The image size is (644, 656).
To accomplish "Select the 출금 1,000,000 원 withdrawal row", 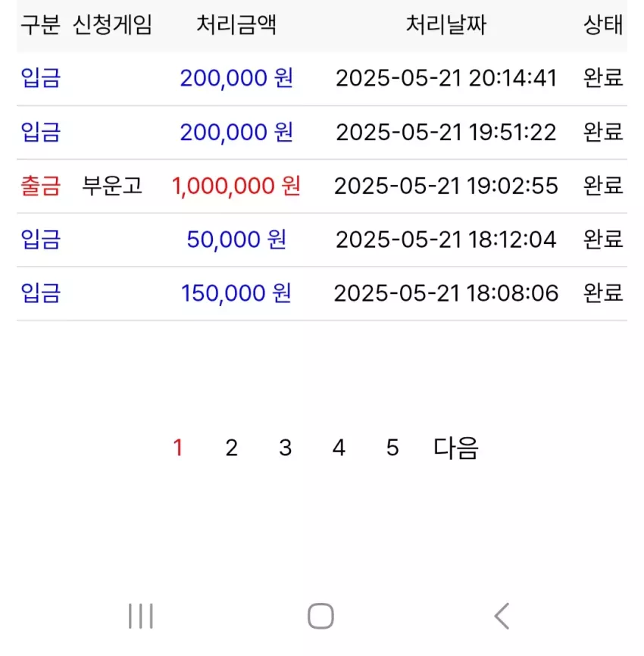I will click(322, 186).
